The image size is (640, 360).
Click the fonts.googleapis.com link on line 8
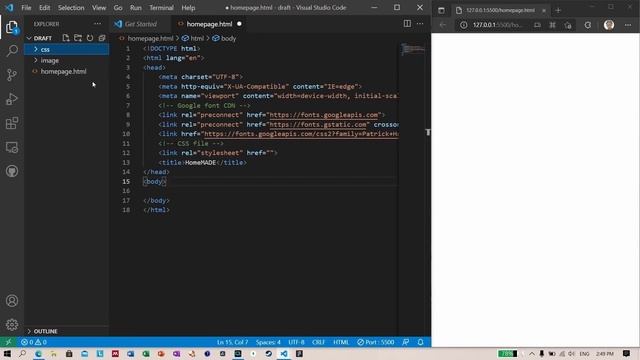(x=324, y=115)
